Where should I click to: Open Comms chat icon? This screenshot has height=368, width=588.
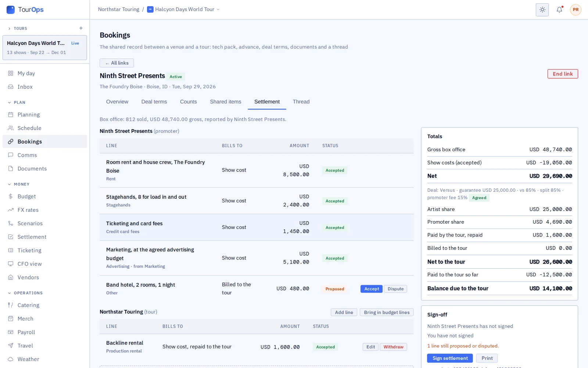click(11, 155)
